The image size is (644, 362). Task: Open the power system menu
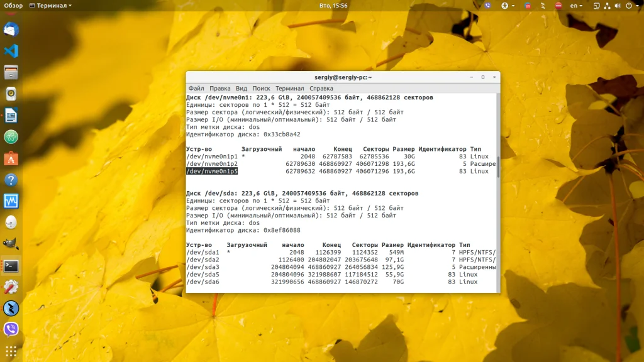(x=631, y=6)
